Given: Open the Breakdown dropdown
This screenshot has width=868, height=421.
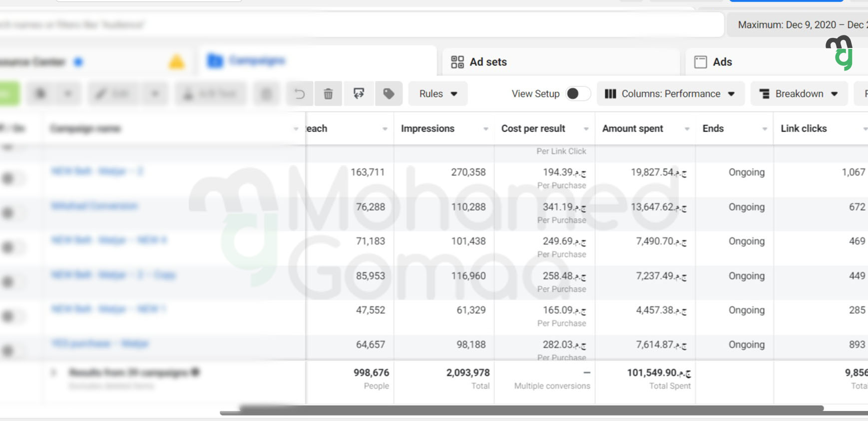Looking at the screenshot, I should pyautogui.click(x=799, y=93).
